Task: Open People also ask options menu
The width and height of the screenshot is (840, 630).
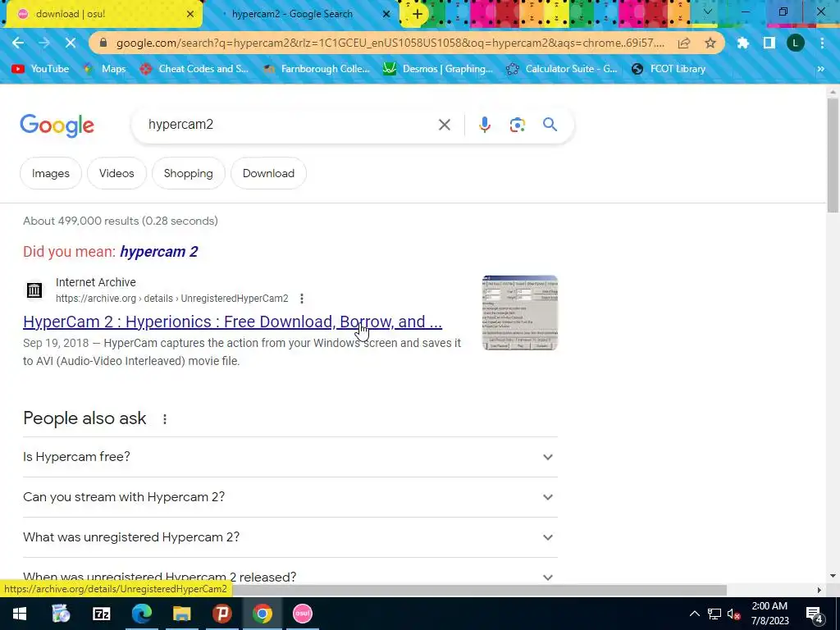Action: tap(165, 419)
